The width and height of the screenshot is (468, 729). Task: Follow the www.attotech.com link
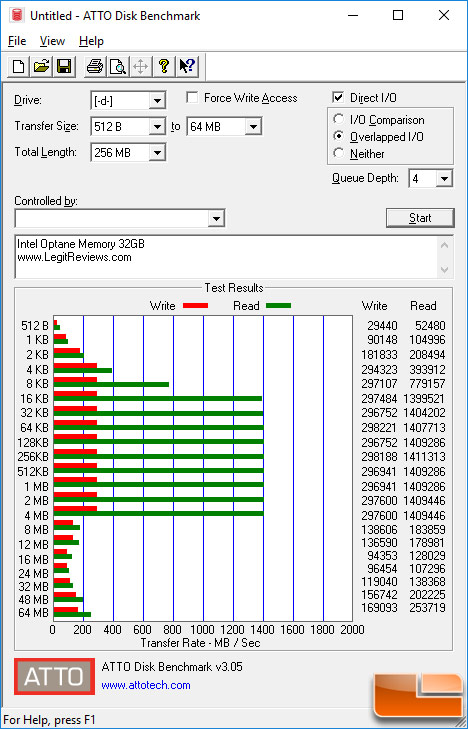click(146, 685)
